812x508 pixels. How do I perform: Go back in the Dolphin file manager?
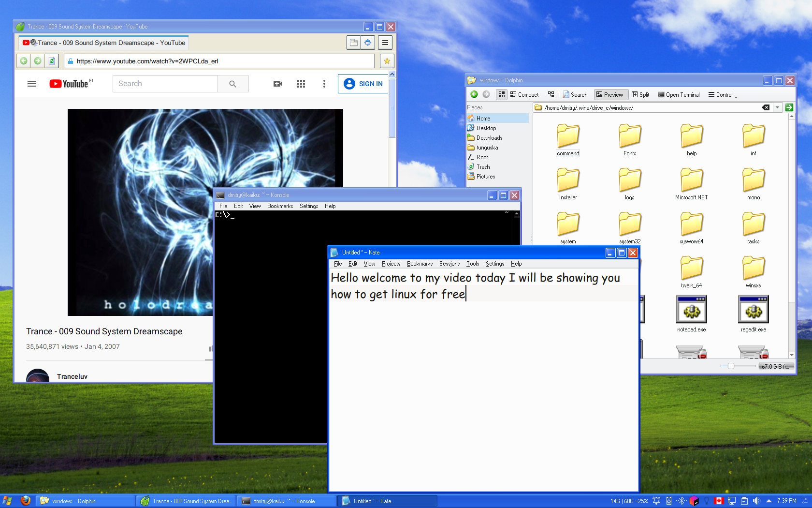(474, 94)
